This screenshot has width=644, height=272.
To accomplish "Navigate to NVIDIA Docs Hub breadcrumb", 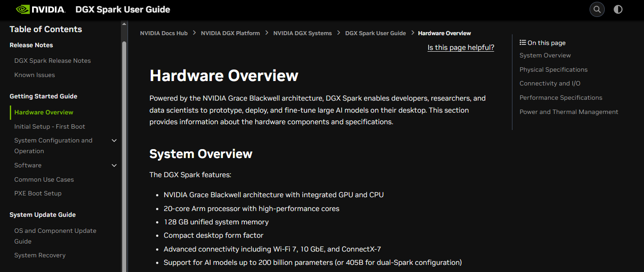I will click(164, 33).
